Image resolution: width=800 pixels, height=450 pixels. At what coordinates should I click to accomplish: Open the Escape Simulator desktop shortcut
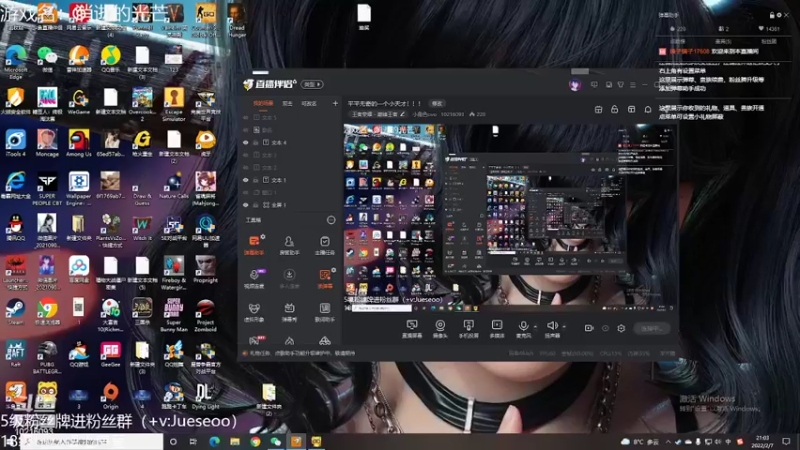173,105
